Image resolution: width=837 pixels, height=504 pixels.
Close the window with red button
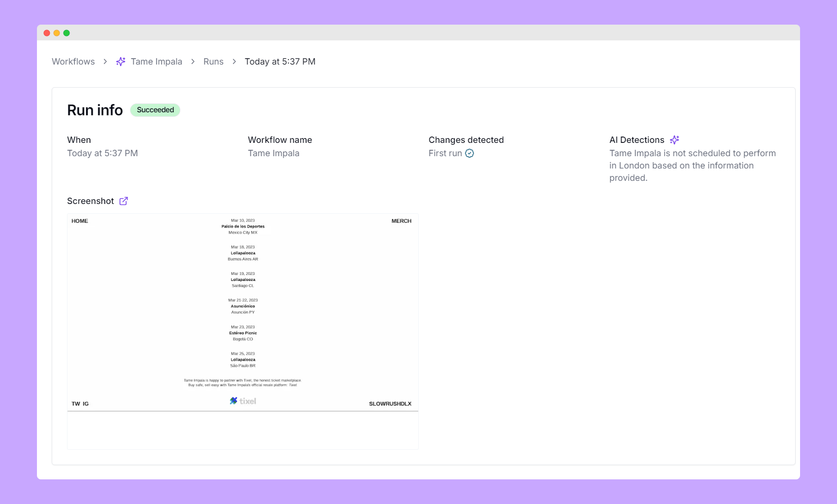click(47, 33)
